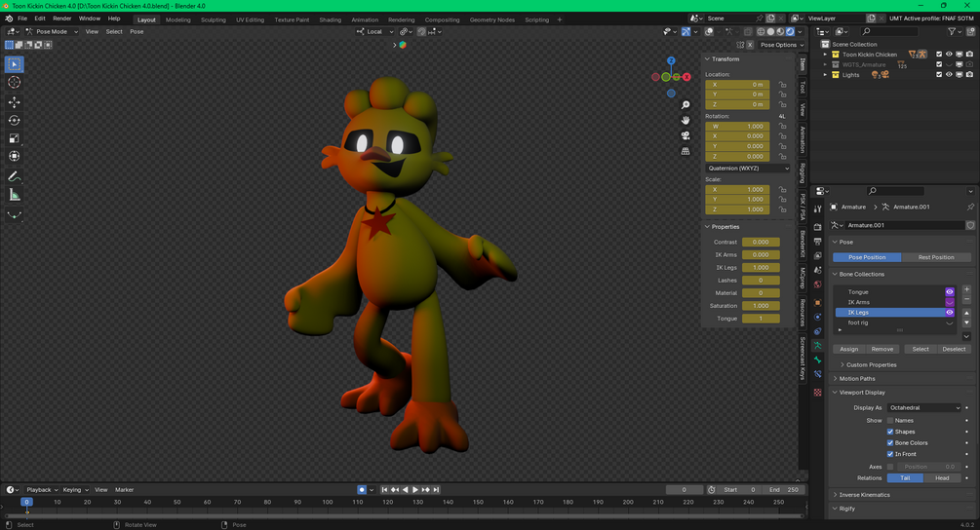Open Keying popover in timeline
The width and height of the screenshot is (980, 530).
tap(75, 490)
